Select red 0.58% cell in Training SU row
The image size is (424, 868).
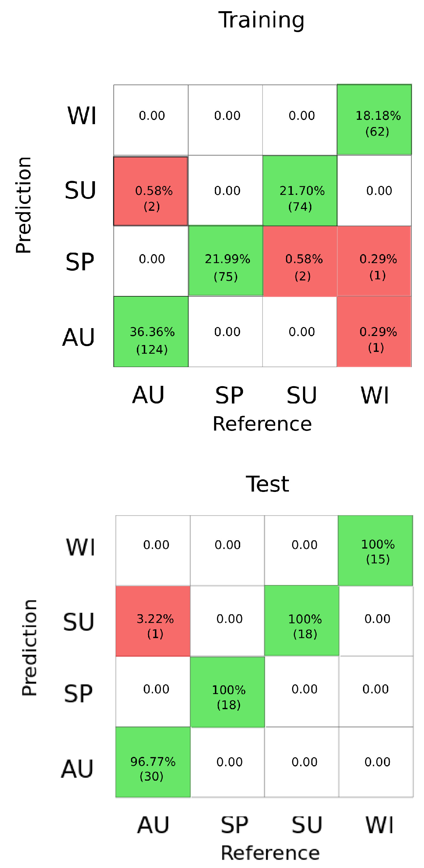point(151,191)
